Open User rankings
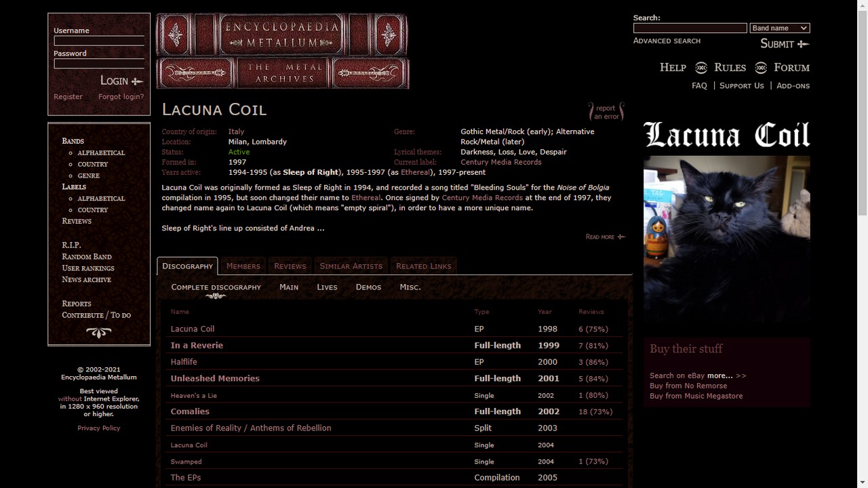 (88, 268)
